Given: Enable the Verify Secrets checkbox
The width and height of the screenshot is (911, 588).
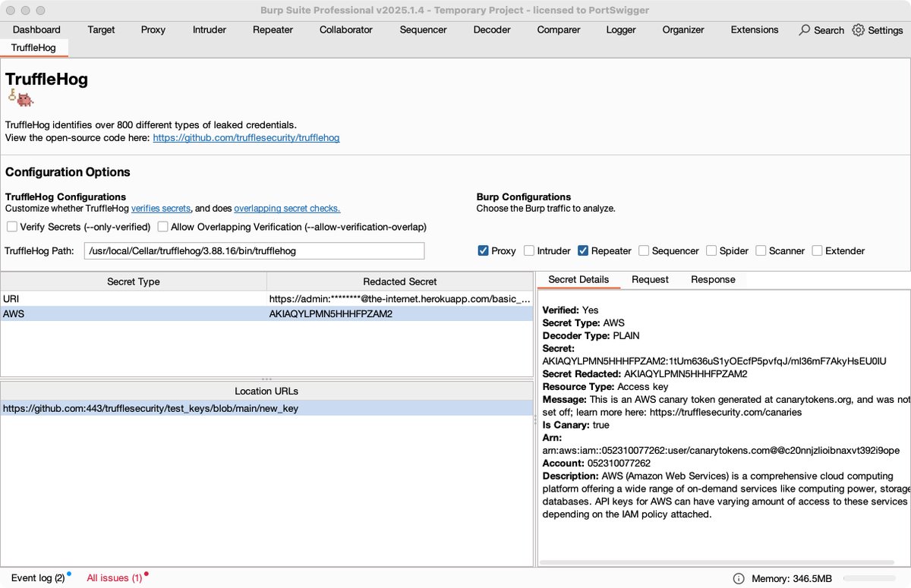Looking at the screenshot, I should [x=11, y=226].
